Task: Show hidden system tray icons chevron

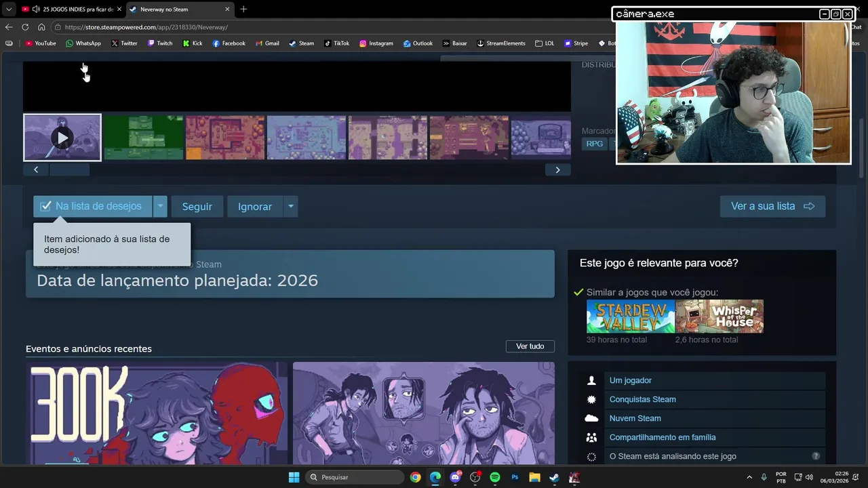Action: [x=749, y=477]
